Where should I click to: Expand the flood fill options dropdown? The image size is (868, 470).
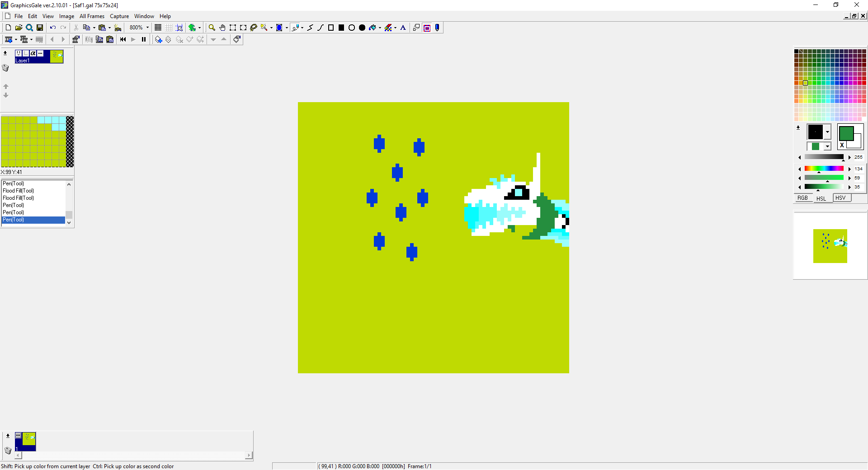point(380,28)
